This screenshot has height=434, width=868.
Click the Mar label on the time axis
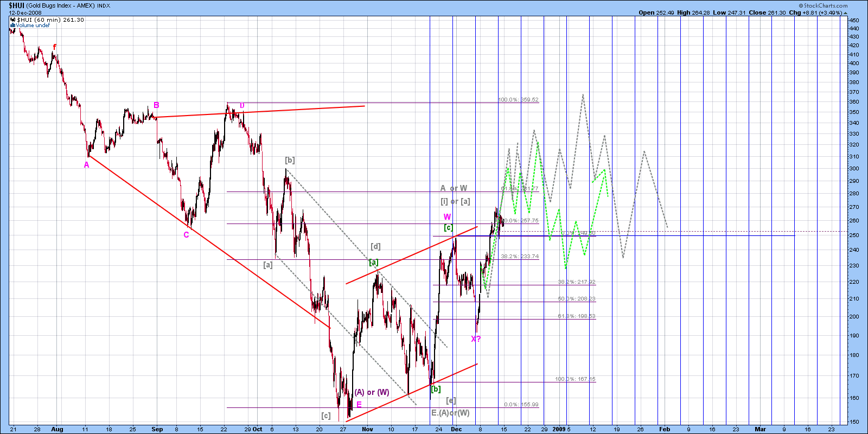click(761, 429)
